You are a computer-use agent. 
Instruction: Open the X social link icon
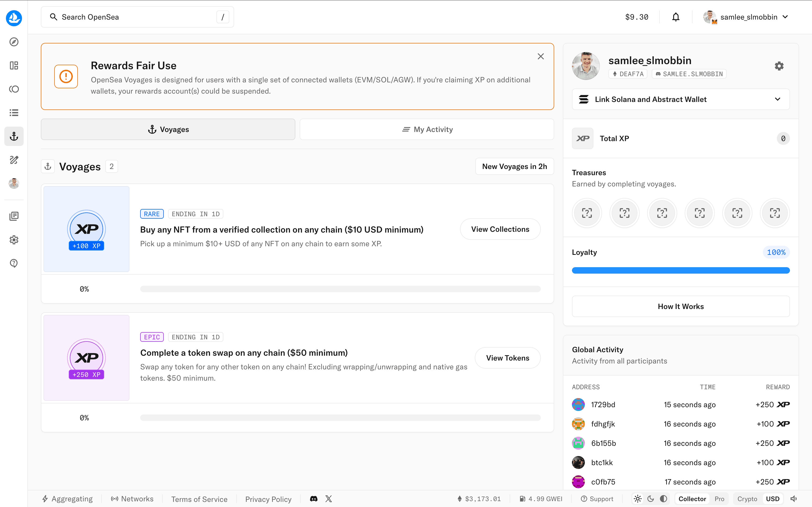(328, 499)
